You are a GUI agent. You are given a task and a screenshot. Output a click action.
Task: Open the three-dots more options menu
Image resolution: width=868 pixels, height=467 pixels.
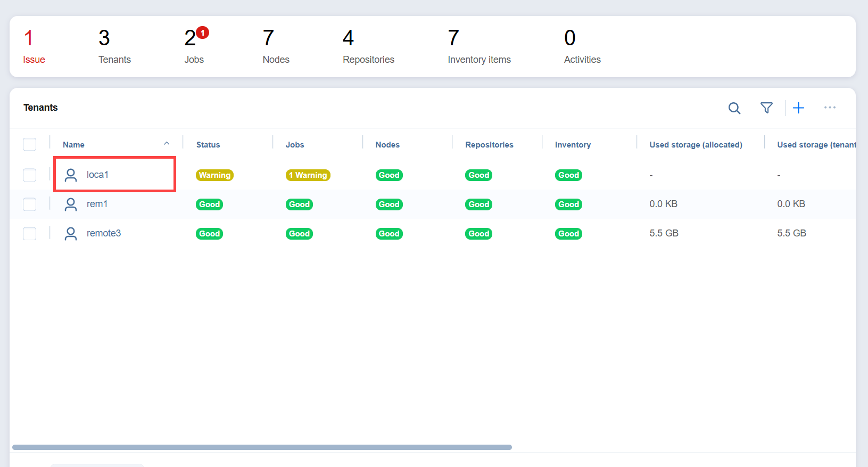point(830,108)
